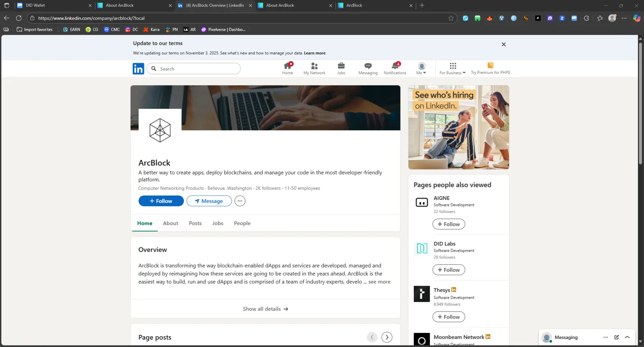Image resolution: width=644 pixels, height=347 pixels.
Task: Switch to the DID Wallet browser tab
Action: click(x=54, y=6)
